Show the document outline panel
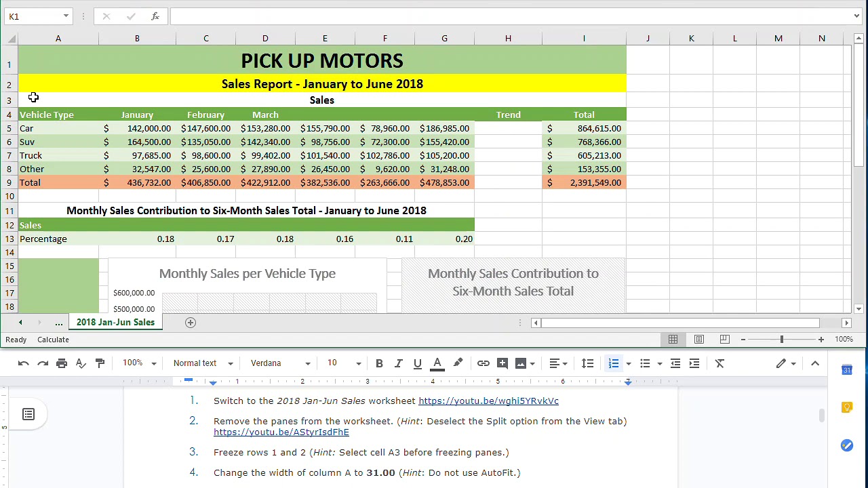Screen dimensions: 868x488 [x=28, y=414]
